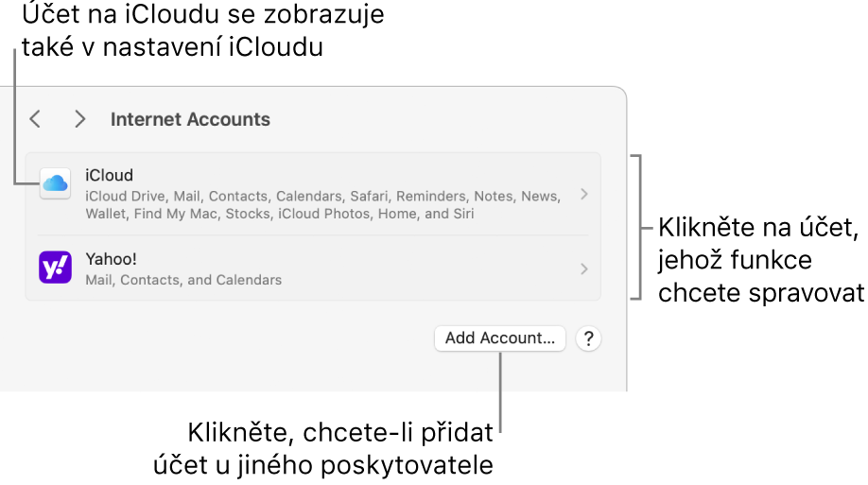Click the line starting 'Wallet, Find My Mac'

click(x=279, y=214)
